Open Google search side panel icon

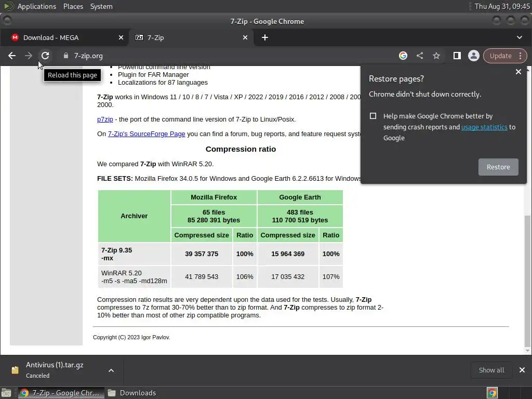click(x=403, y=56)
